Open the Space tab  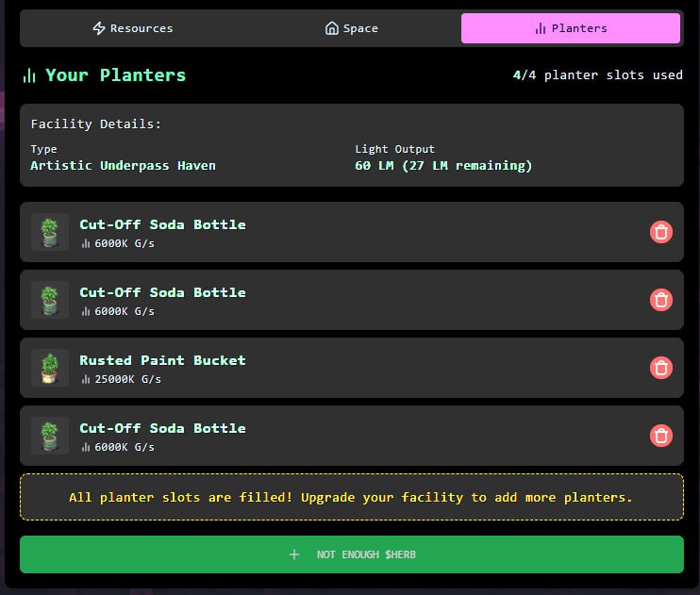(351, 28)
